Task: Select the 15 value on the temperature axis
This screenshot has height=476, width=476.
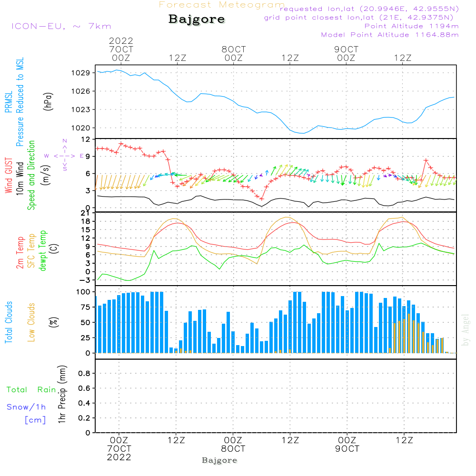Action: (86, 230)
